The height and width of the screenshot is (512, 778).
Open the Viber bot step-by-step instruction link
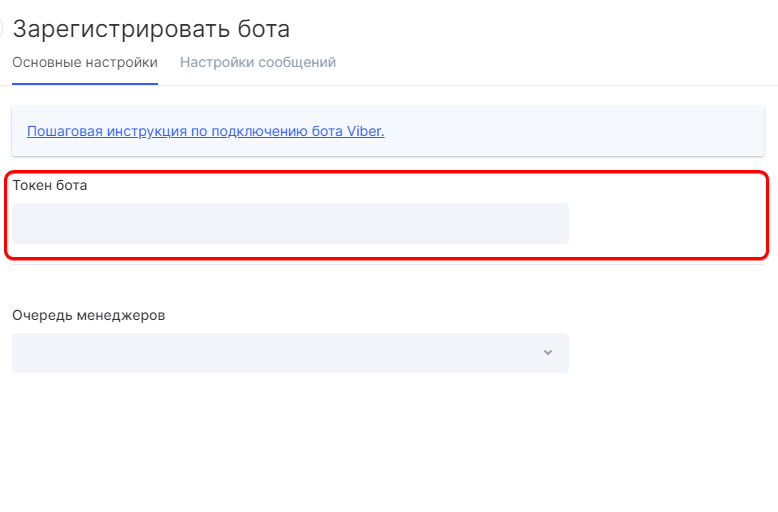(x=205, y=131)
